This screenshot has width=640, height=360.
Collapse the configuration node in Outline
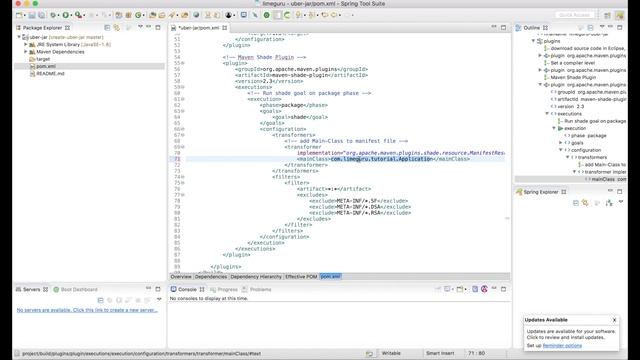pyautogui.click(x=561, y=150)
